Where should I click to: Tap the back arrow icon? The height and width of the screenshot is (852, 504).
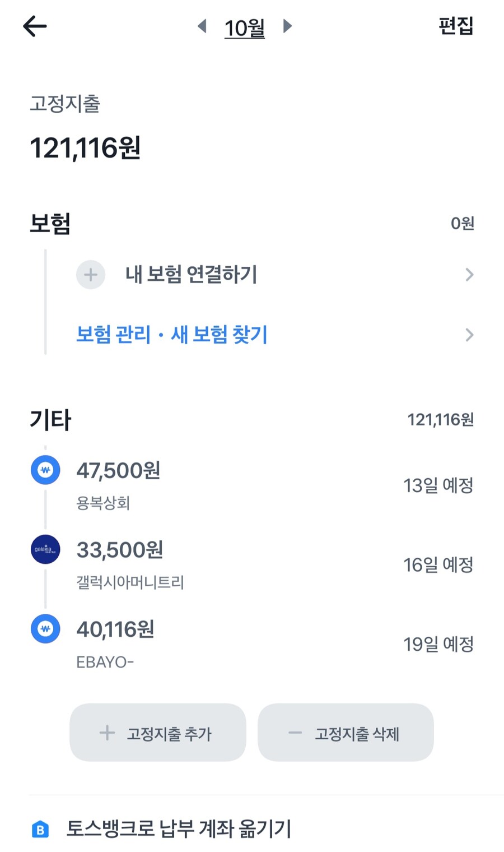[x=35, y=26]
